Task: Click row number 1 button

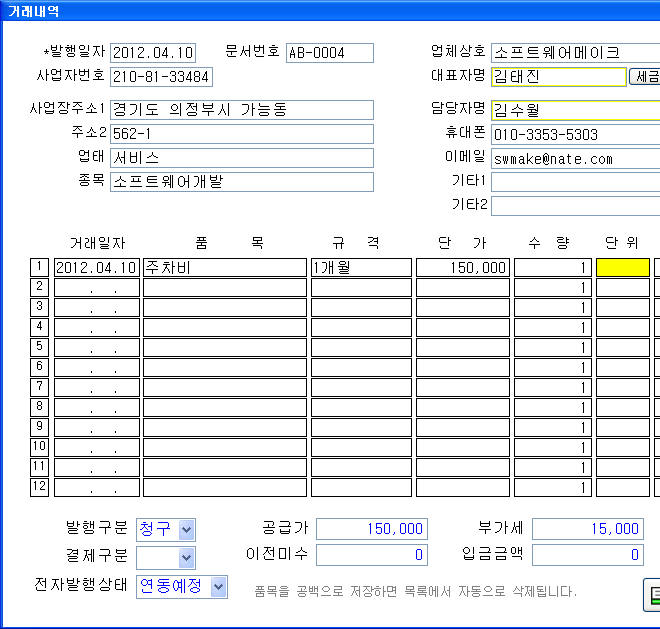Action: click(x=40, y=268)
